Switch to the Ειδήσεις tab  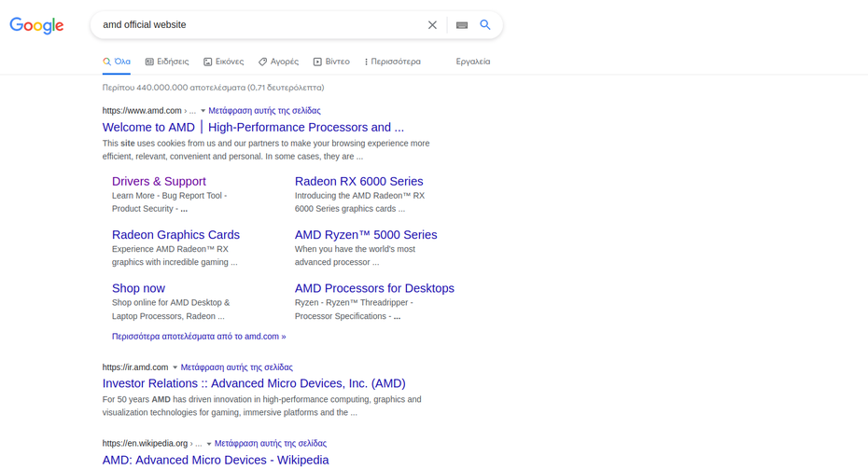(x=167, y=62)
